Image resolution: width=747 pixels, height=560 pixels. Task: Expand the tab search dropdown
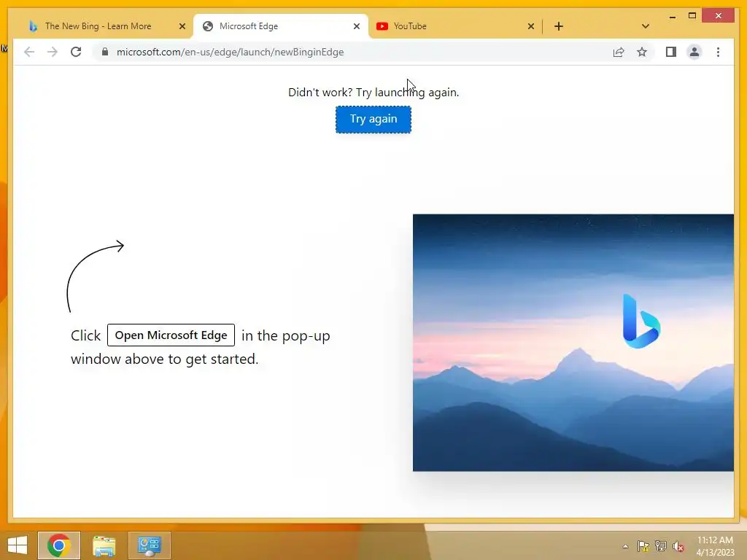[x=645, y=26]
